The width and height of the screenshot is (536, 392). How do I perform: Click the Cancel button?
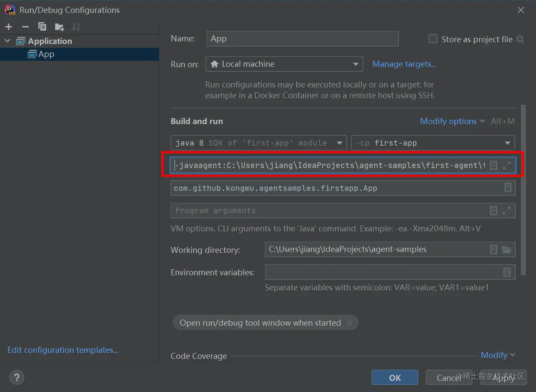(x=449, y=377)
